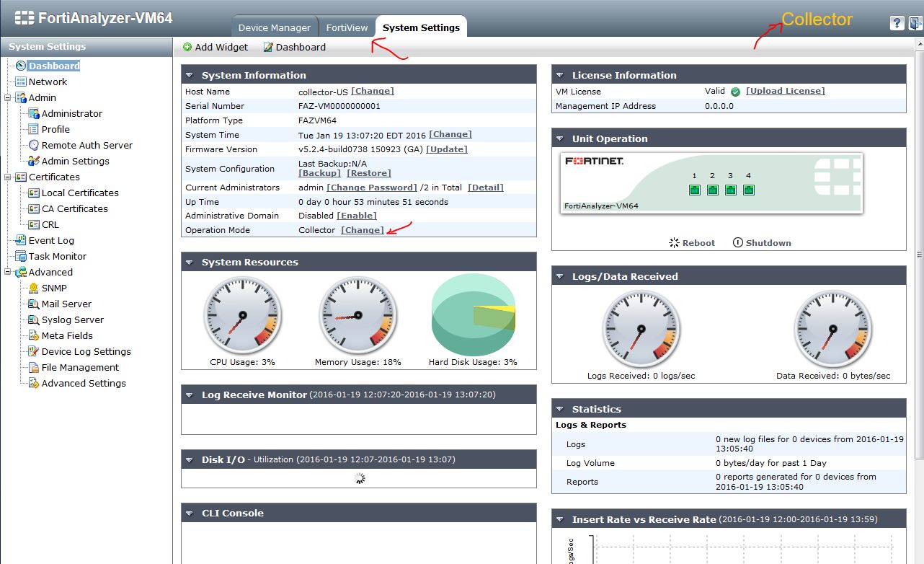Collapse the Unit Operation widget
924x564 pixels.
pyautogui.click(x=560, y=138)
